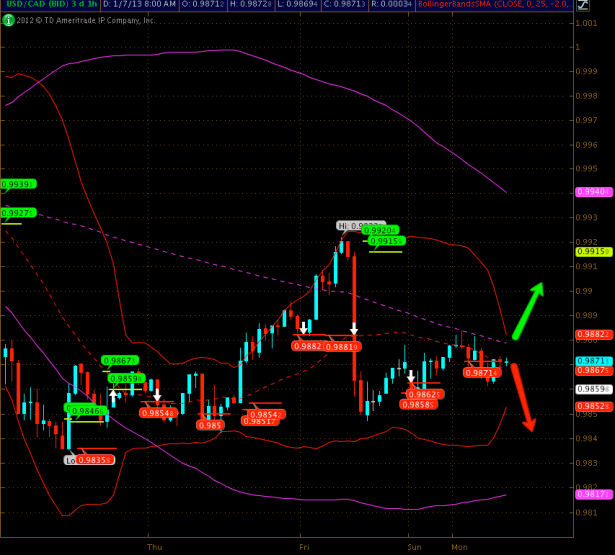
Task: Click the Thu date label on time axis
Action: [154, 547]
